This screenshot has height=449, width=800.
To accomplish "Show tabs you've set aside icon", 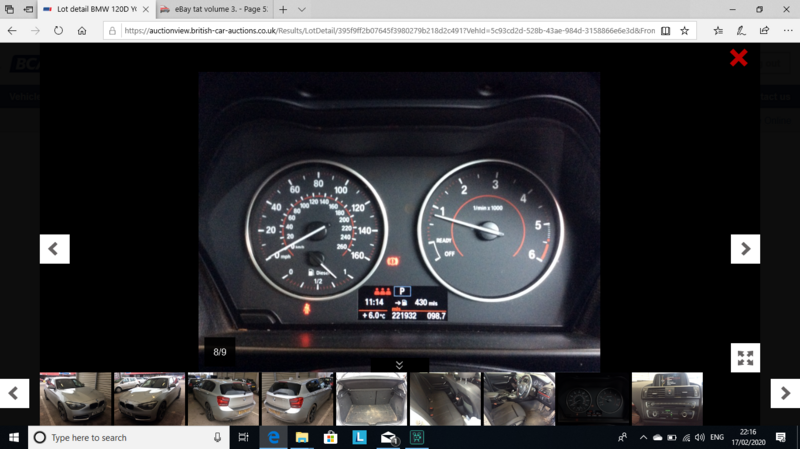I will (9, 9).
